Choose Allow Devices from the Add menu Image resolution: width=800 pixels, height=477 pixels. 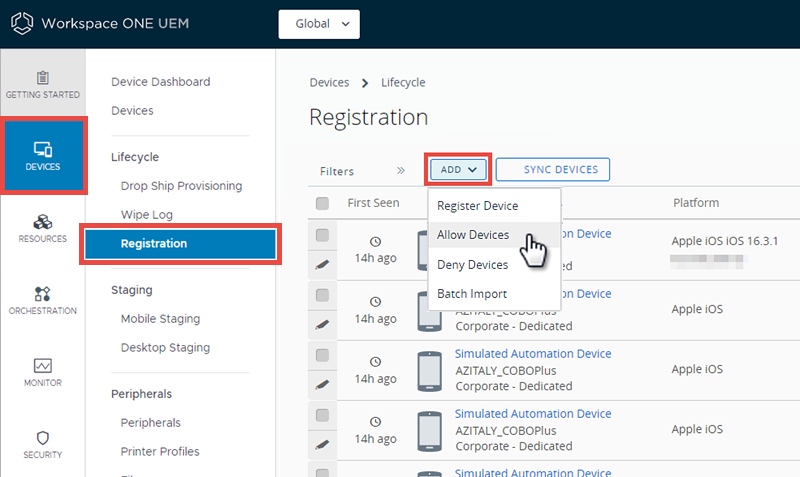(494, 235)
